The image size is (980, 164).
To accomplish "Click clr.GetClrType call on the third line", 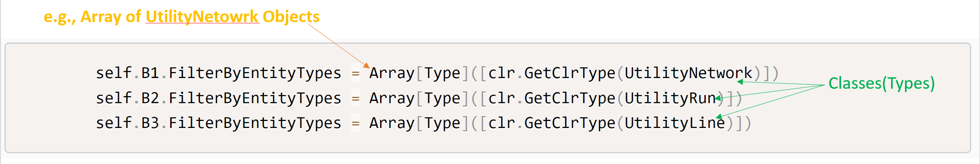I will (x=551, y=123).
